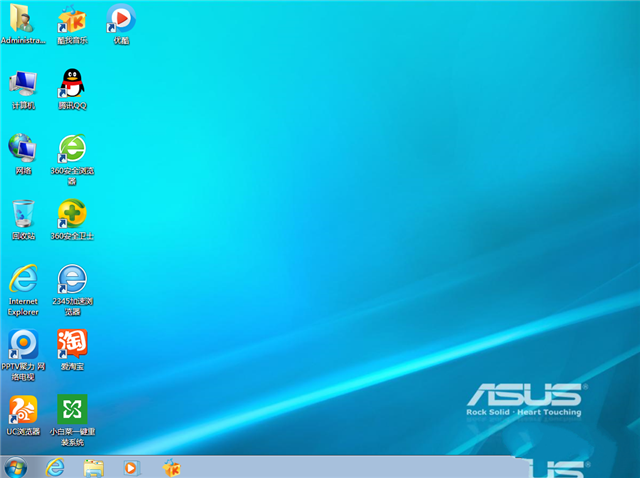Open the Windows Start menu
The height and width of the screenshot is (478, 640).
tap(15, 467)
